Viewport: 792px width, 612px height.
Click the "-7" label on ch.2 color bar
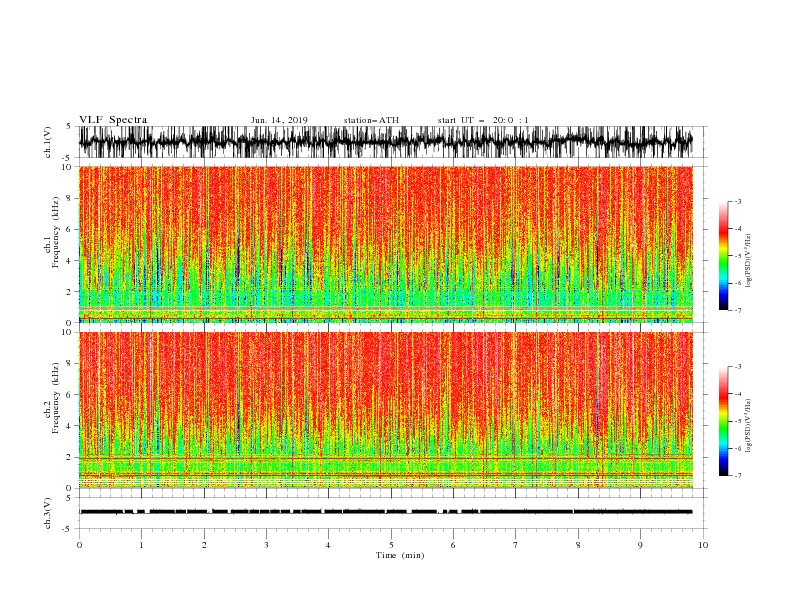point(738,475)
